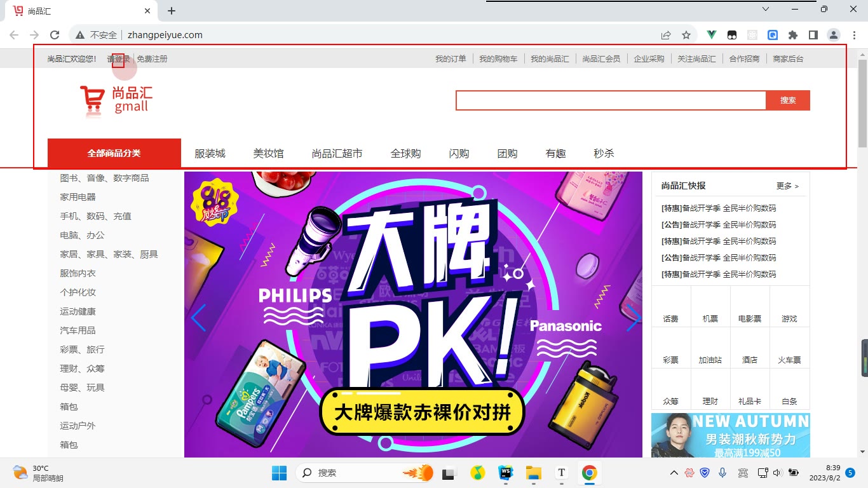Go to 尚品汇超市 in the nav bar
Viewport: 868px width, 488px height.
[x=337, y=153]
